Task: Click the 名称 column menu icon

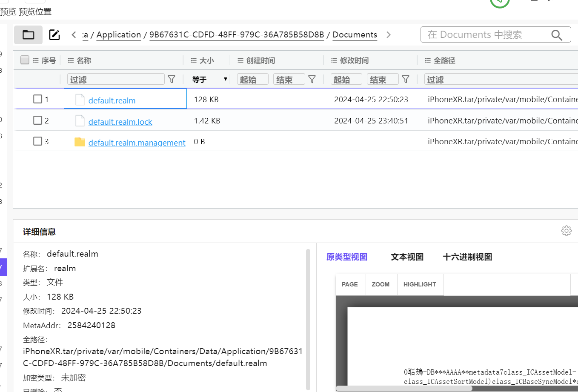Action: [x=71, y=60]
